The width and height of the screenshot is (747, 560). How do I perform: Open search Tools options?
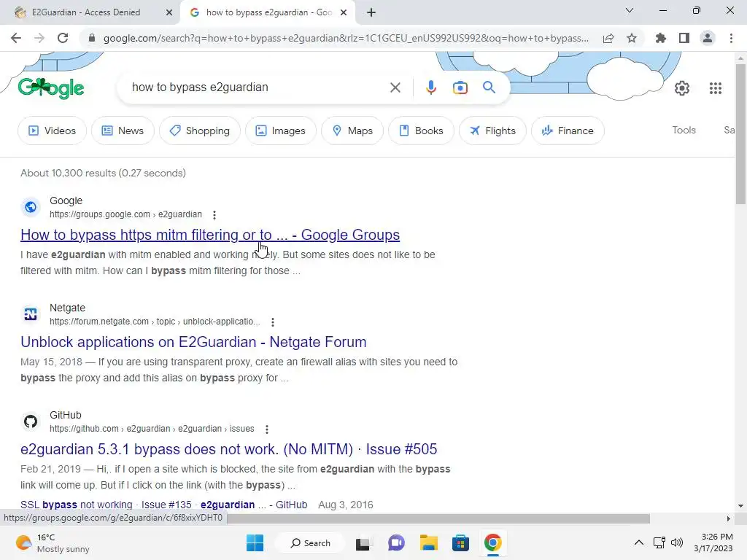pos(684,130)
